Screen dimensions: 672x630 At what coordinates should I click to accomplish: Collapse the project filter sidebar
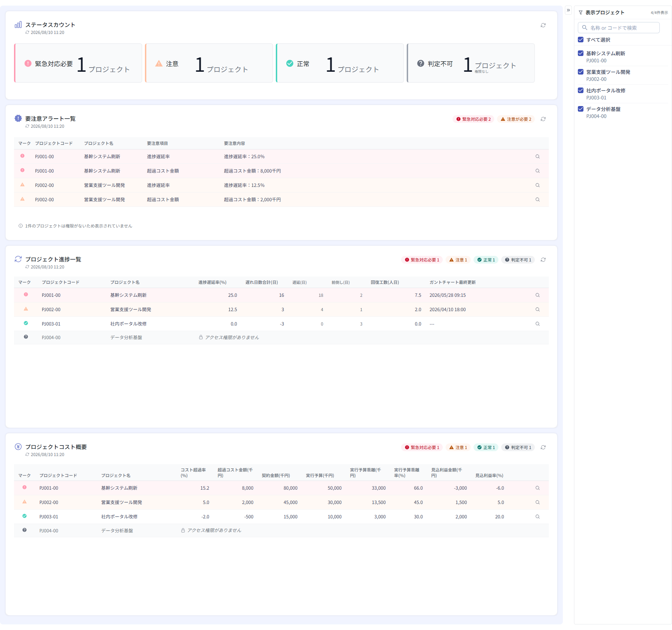point(568,10)
